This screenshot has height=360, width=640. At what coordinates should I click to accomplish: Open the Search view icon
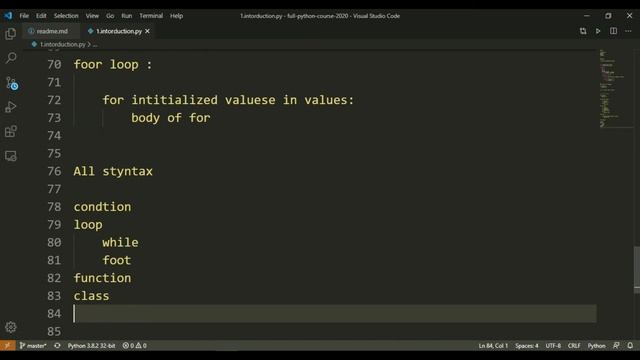pyautogui.click(x=11, y=58)
